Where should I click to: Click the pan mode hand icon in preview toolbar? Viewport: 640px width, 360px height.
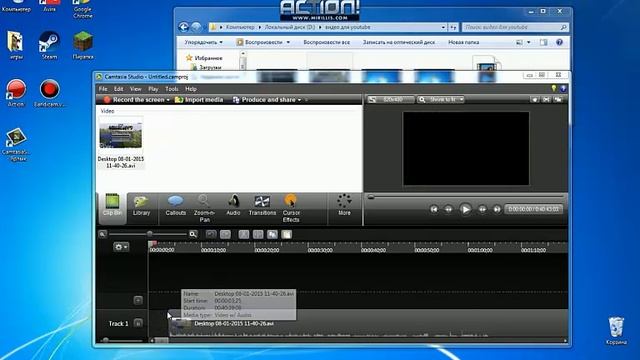(534, 100)
